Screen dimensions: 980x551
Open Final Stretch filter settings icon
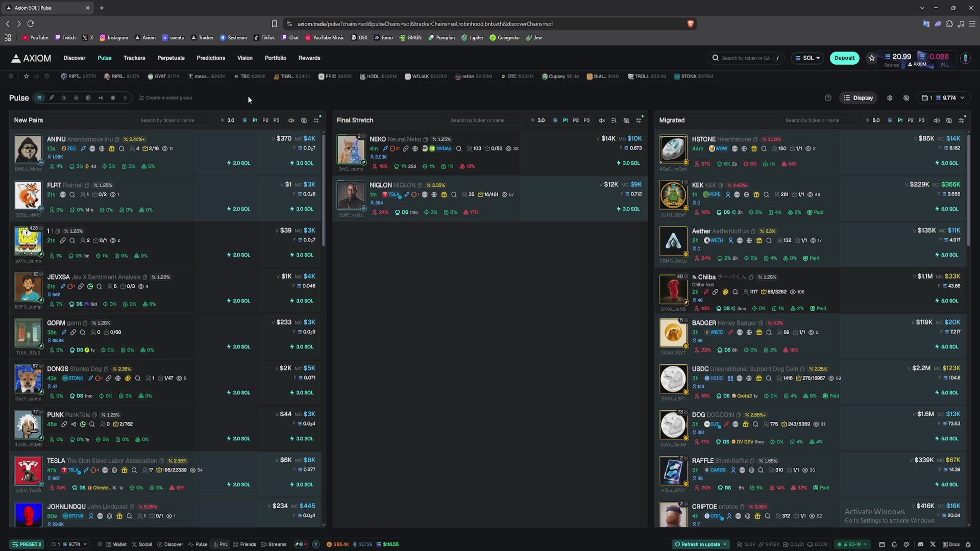[639, 120]
